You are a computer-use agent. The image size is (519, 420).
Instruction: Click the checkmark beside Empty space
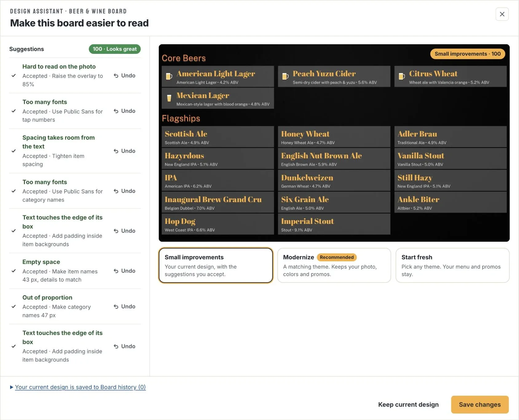pos(14,271)
